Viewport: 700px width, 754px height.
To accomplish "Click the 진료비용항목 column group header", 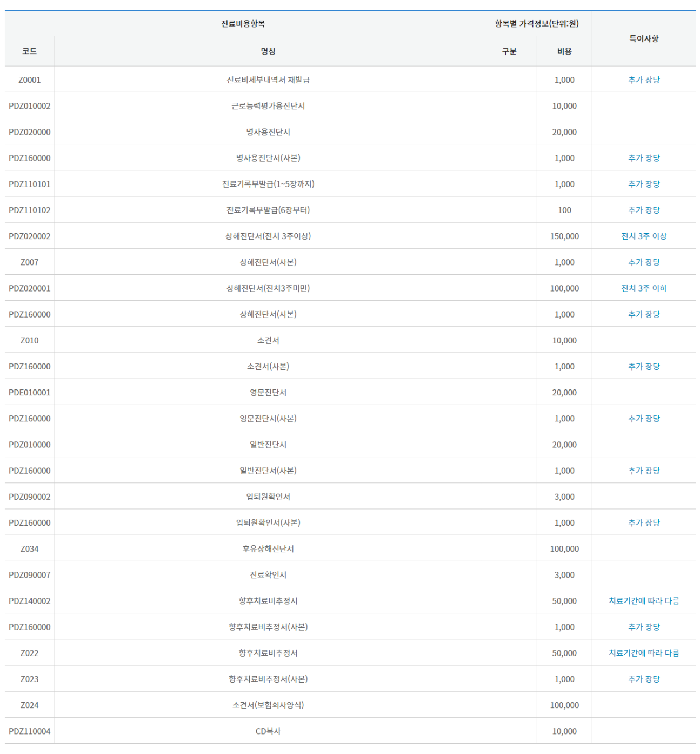I will (x=243, y=24).
